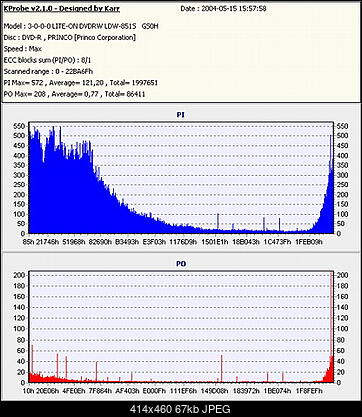Select the 'Date : 2004-05-15 15:57:58' text

[223, 9]
